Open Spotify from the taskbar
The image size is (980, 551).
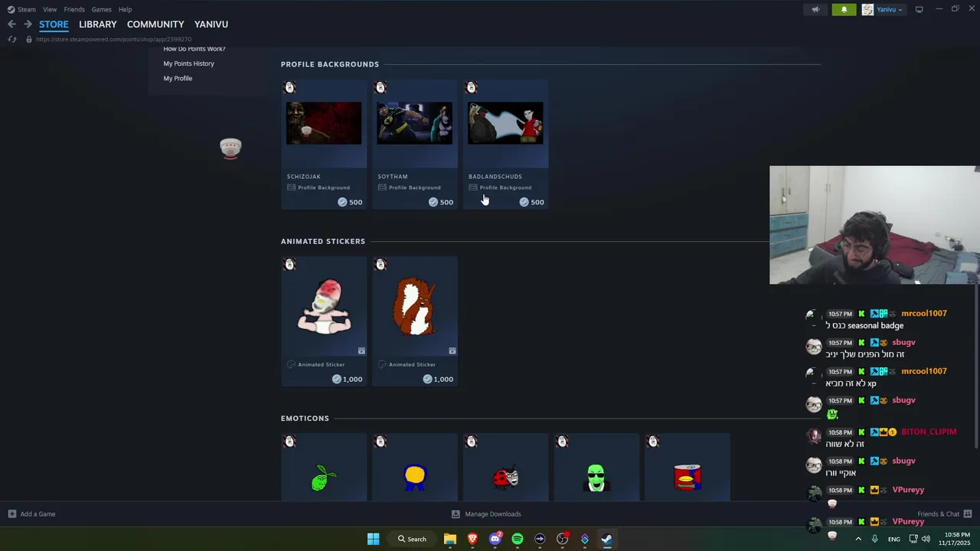(x=518, y=539)
